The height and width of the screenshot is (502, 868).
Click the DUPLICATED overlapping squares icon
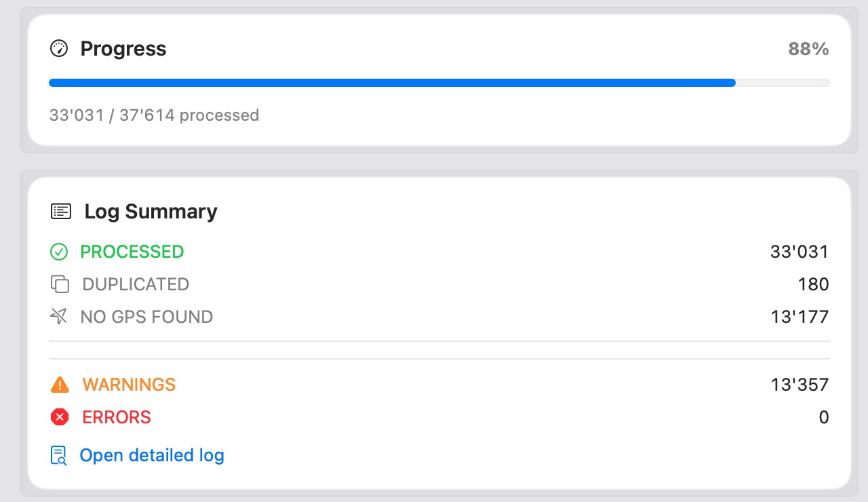click(60, 284)
